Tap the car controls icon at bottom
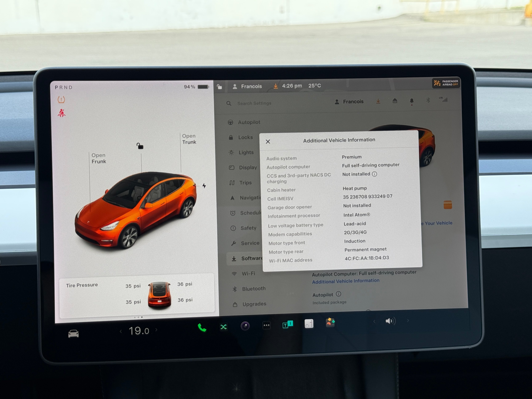The image size is (532, 399). click(x=73, y=334)
